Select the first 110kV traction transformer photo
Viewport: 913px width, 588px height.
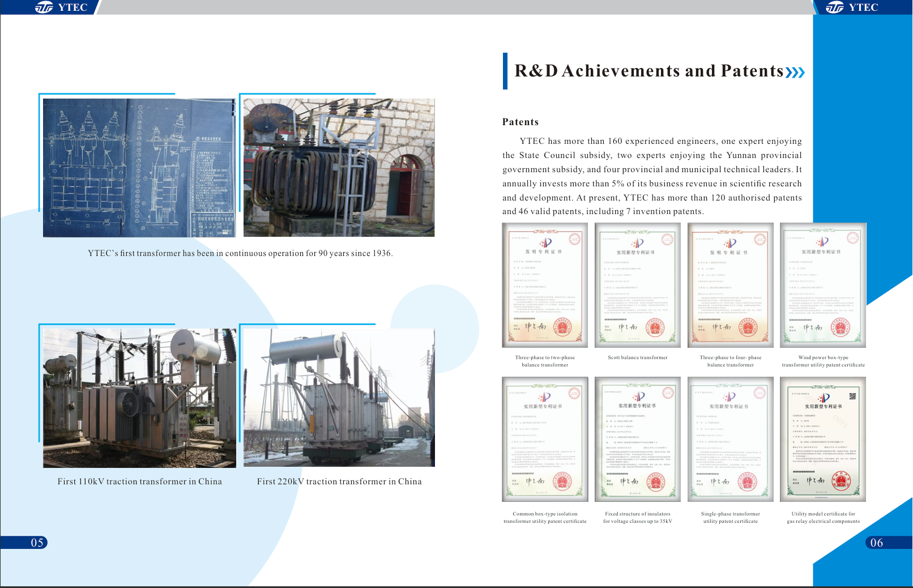point(139,398)
